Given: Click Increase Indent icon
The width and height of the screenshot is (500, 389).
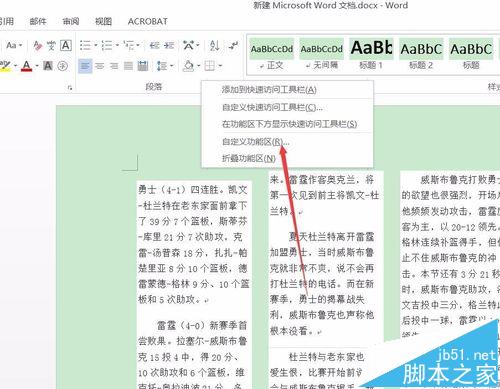Looking at the screenshot, I should (x=169, y=45).
